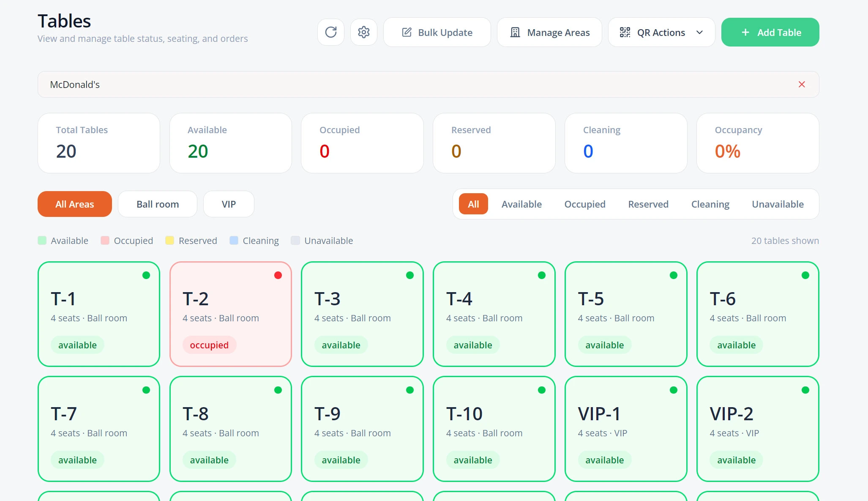The image size is (868, 501).
Task: Click the available badge on VIP-1
Action: (605, 460)
